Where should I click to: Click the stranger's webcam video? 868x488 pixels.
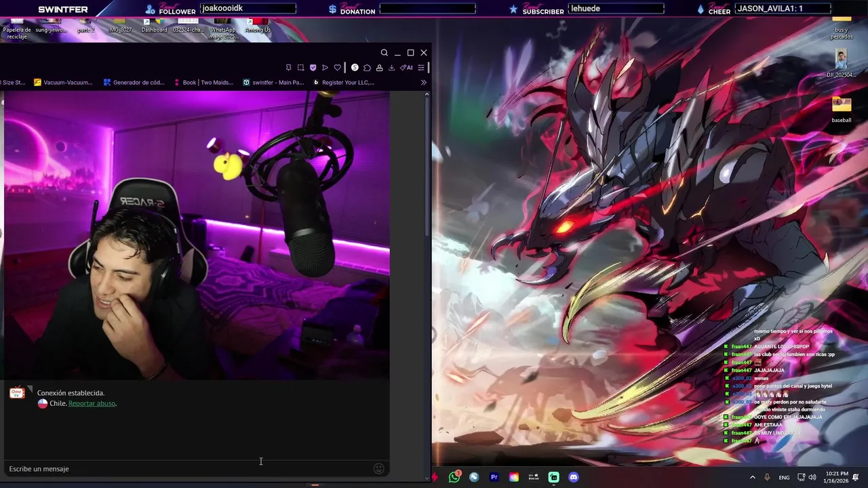click(195, 235)
